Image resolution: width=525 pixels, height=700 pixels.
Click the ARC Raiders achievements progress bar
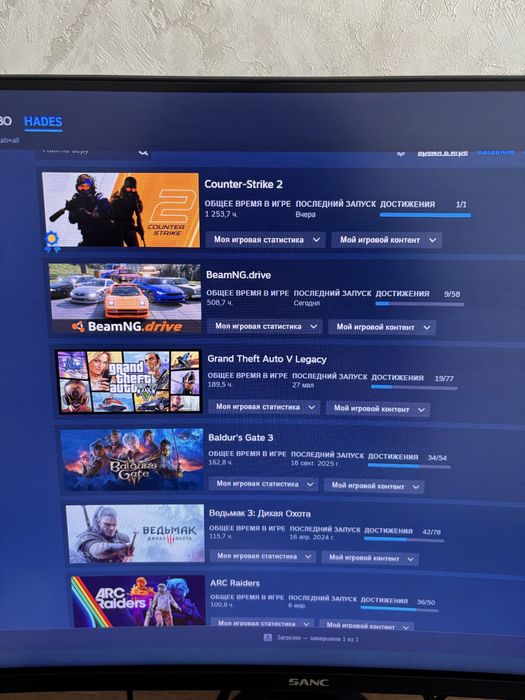coord(400,609)
